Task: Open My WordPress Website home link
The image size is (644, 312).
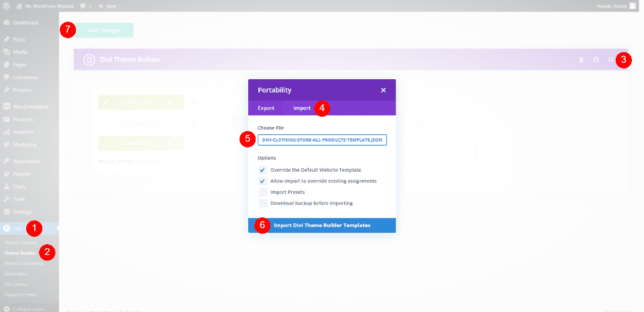Action: coord(45,6)
